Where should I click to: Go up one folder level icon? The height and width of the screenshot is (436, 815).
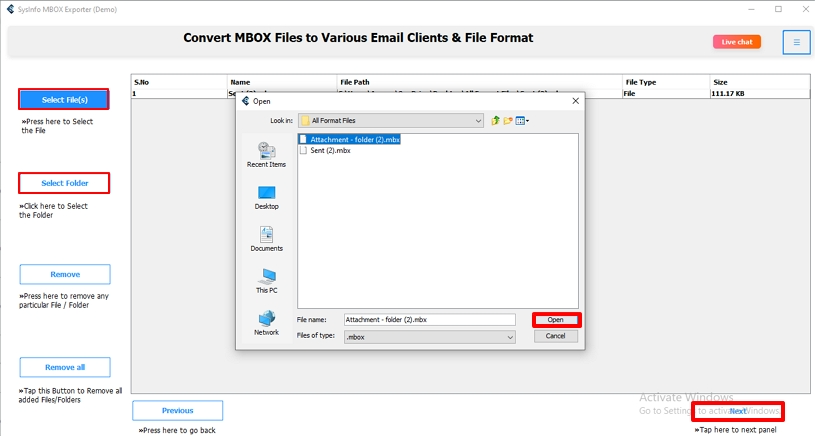495,121
